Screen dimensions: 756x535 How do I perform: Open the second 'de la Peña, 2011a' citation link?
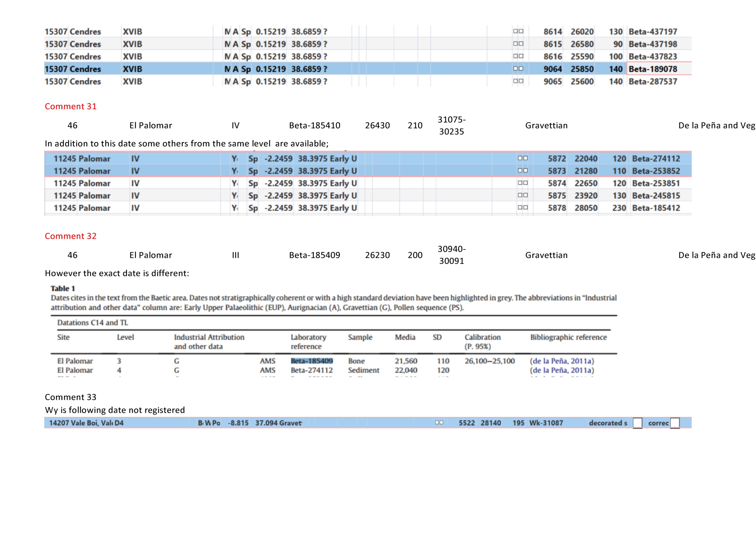(562, 370)
